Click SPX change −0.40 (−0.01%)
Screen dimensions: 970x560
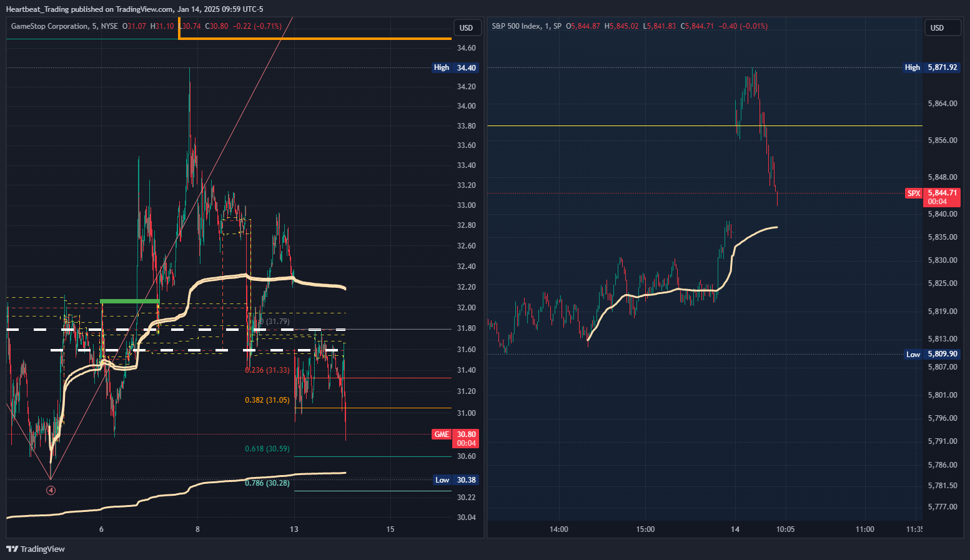coord(743,26)
